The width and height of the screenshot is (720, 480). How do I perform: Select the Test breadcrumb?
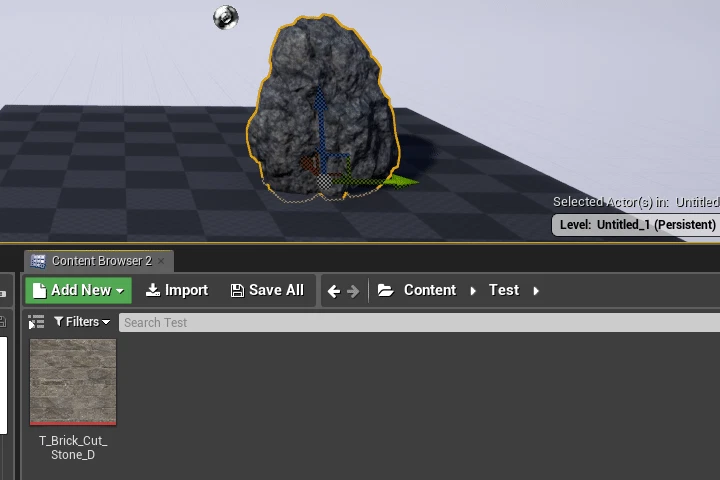(x=504, y=290)
